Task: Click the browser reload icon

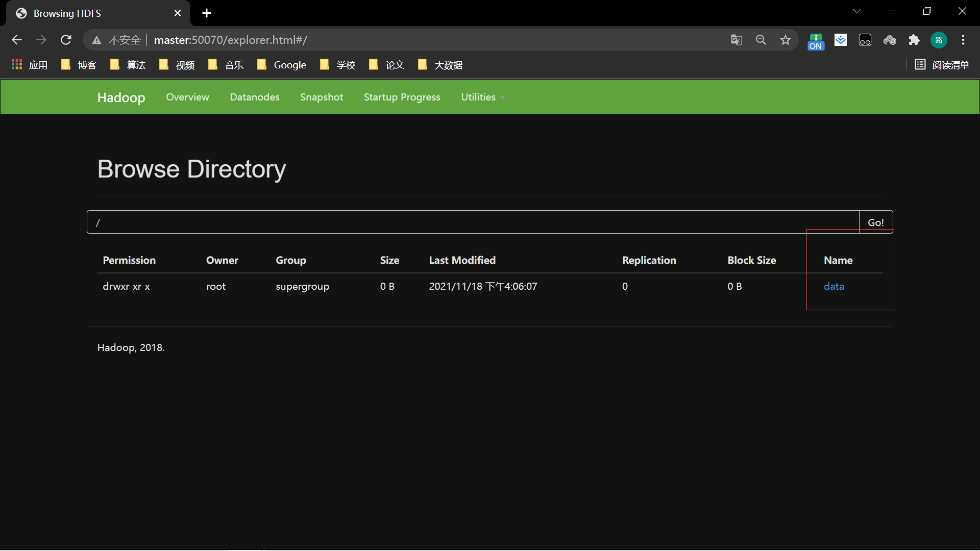Action: click(x=66, y=40)
